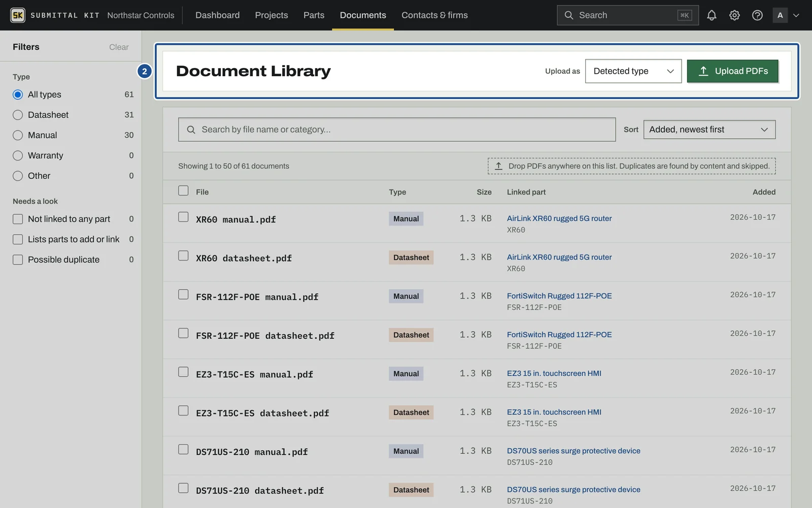Expand the account menu chevron

(x=796, y=15)
